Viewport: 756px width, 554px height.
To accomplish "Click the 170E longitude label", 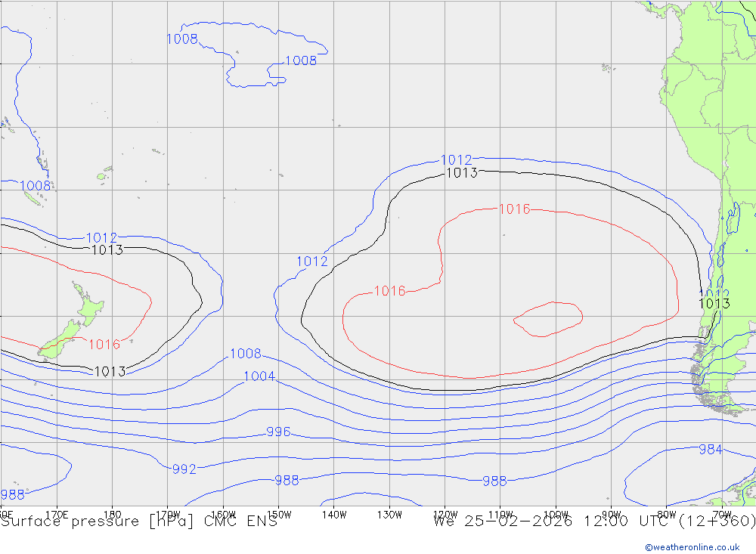I will 57,515.
